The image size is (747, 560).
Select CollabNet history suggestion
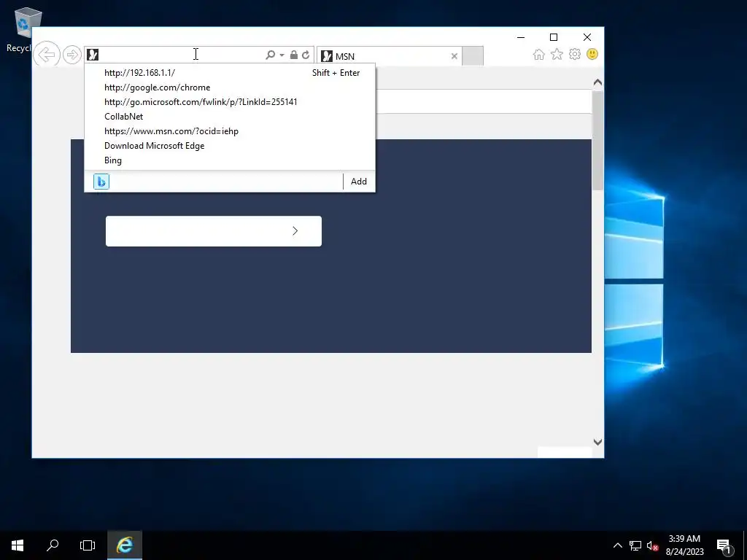(230, 117)
